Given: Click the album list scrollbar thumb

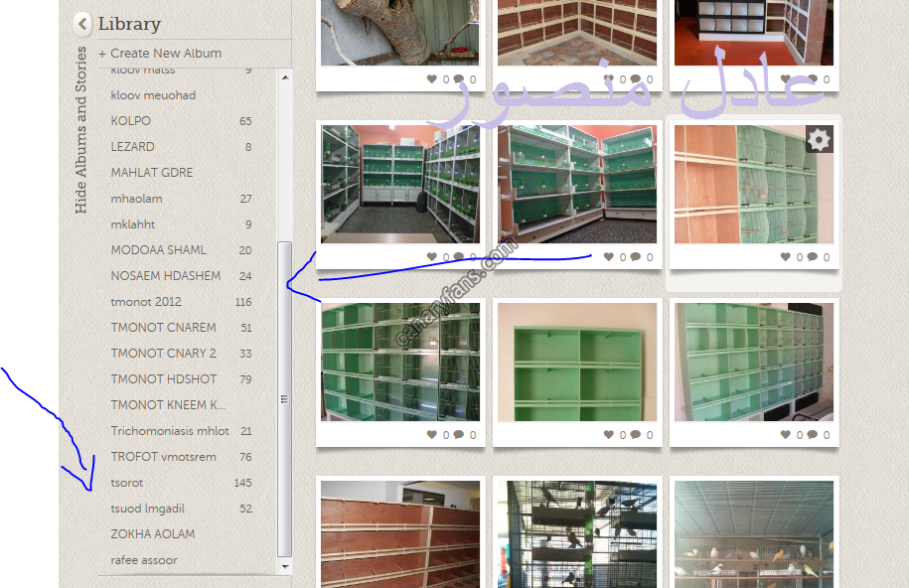Looking at the screenshot, I should tap(284, 399).
